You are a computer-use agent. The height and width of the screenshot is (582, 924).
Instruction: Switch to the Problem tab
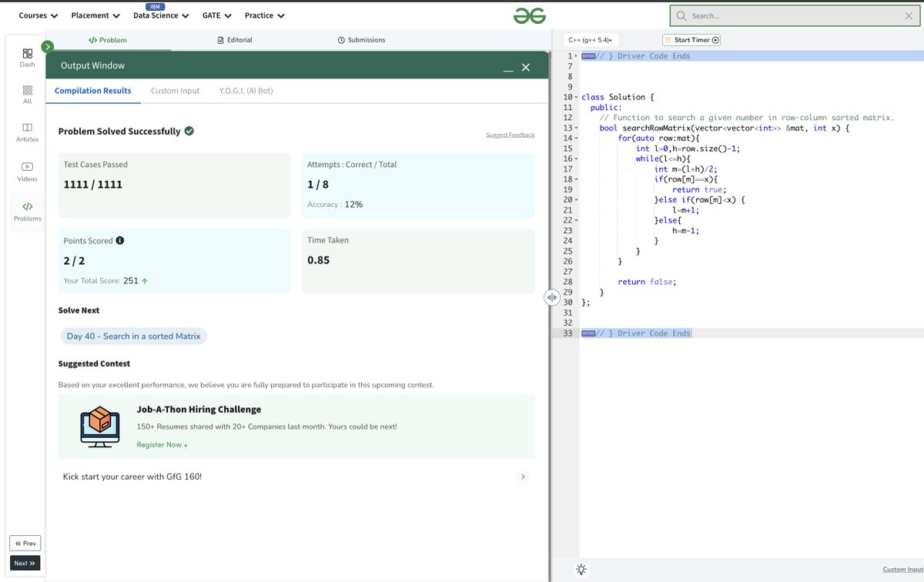(x=108, y=40)
